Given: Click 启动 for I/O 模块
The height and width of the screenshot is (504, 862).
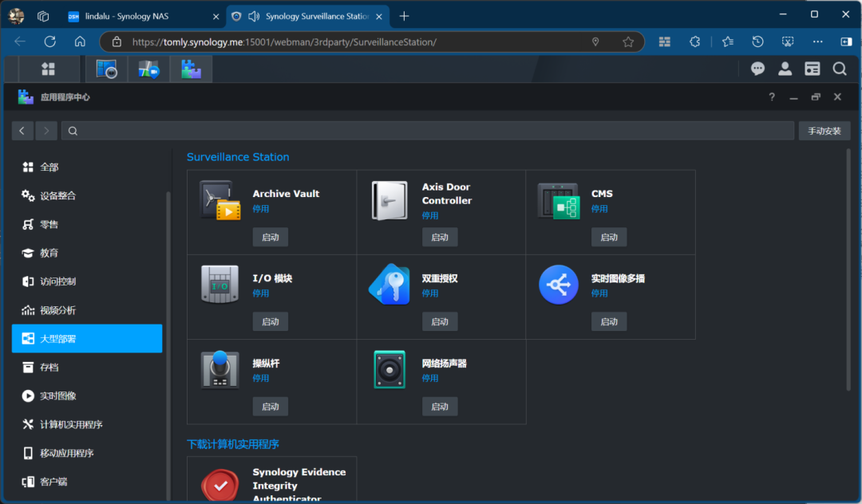Looking at the screenshot, I should [271, 321].
